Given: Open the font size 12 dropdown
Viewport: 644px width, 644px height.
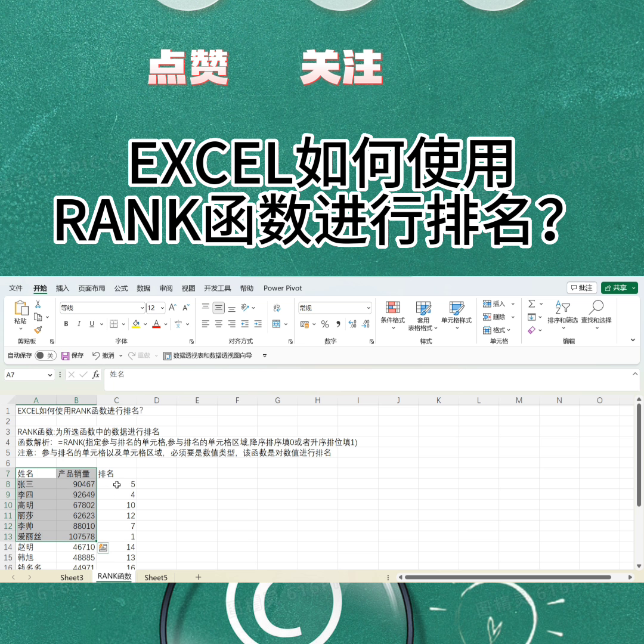Looking at the screenshot, I should coord(162,308).
